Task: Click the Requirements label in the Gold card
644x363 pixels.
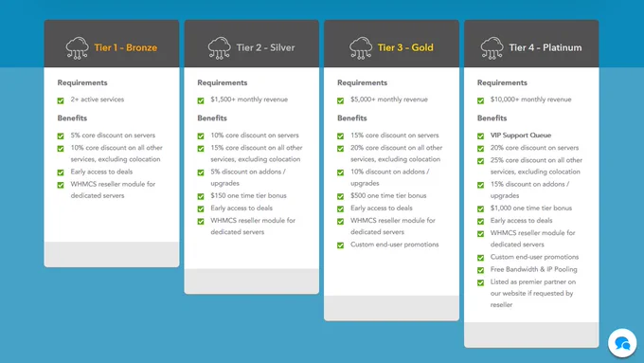Action: [x=362, y=82]
